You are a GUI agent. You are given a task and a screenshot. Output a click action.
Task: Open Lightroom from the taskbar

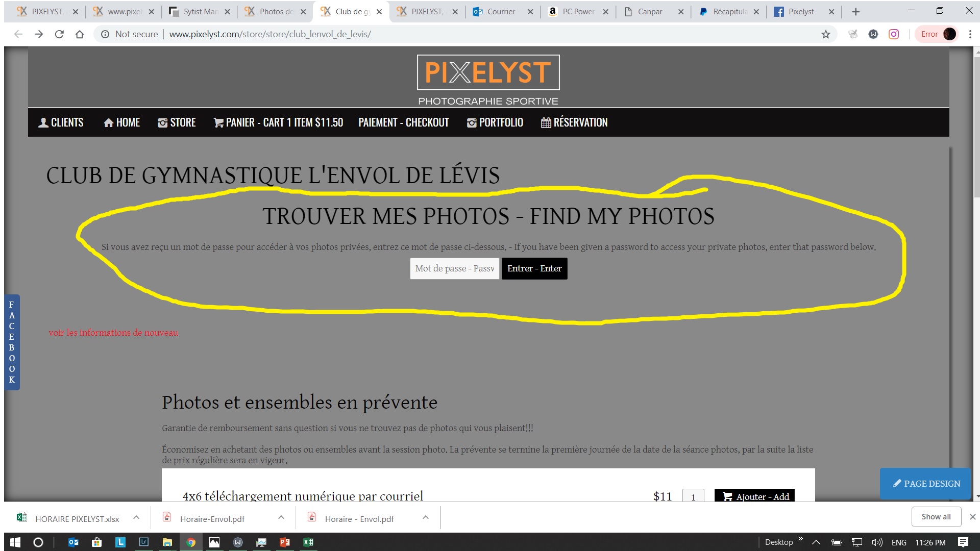(x=144, y=542)
